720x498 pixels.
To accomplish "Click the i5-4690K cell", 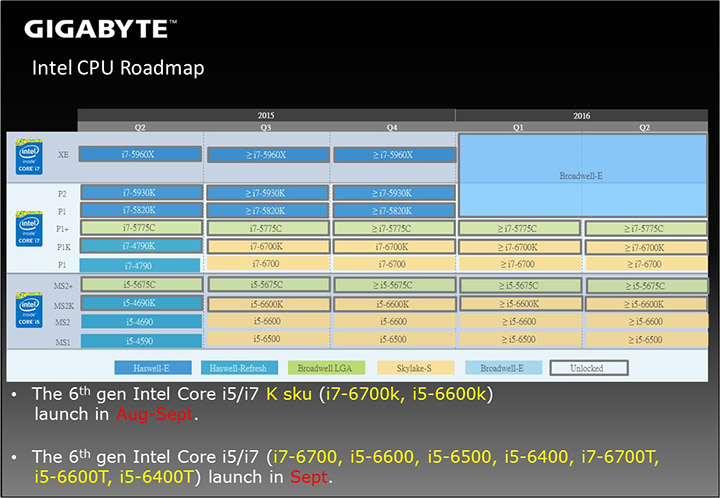I will 141,302.
